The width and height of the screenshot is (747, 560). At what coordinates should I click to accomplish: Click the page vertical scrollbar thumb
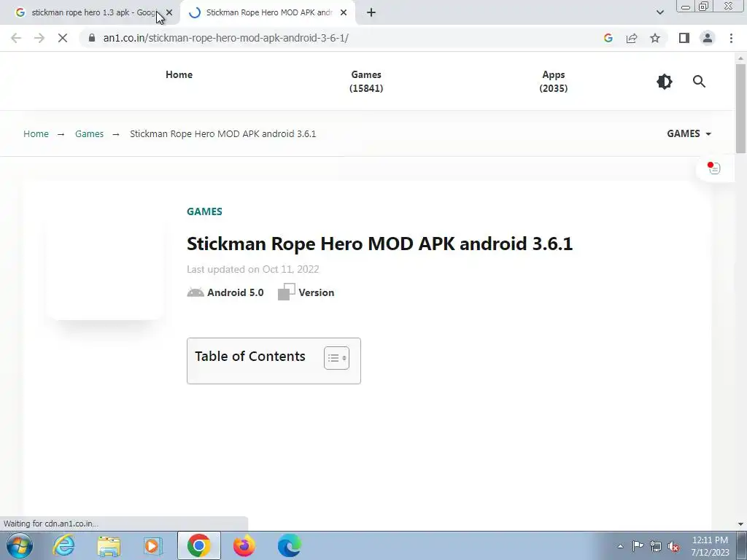[x=740, y=108]
